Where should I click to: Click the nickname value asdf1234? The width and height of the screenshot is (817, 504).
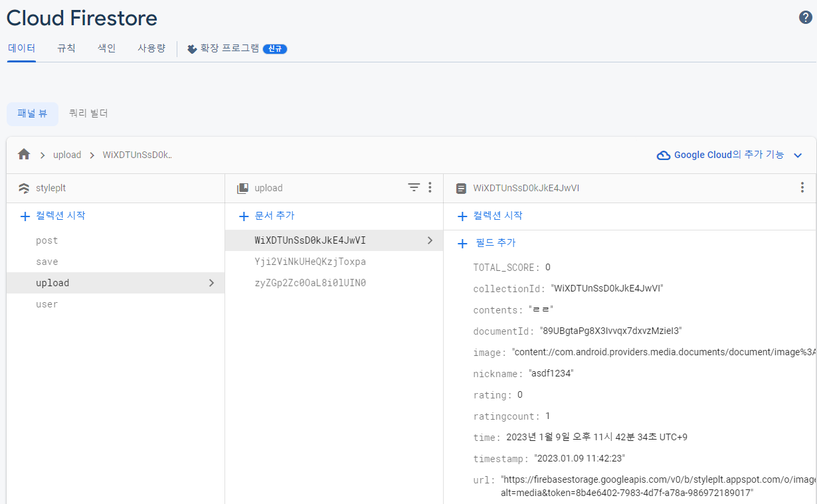pyautogui.click(x=551, y=374)
